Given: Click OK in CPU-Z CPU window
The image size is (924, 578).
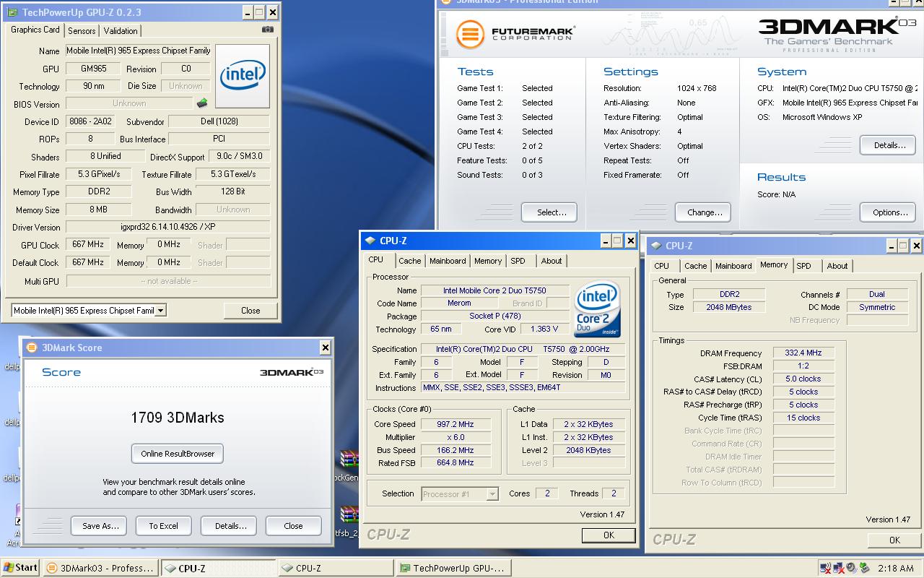Looking at the screenshot, I should (609, 535).
